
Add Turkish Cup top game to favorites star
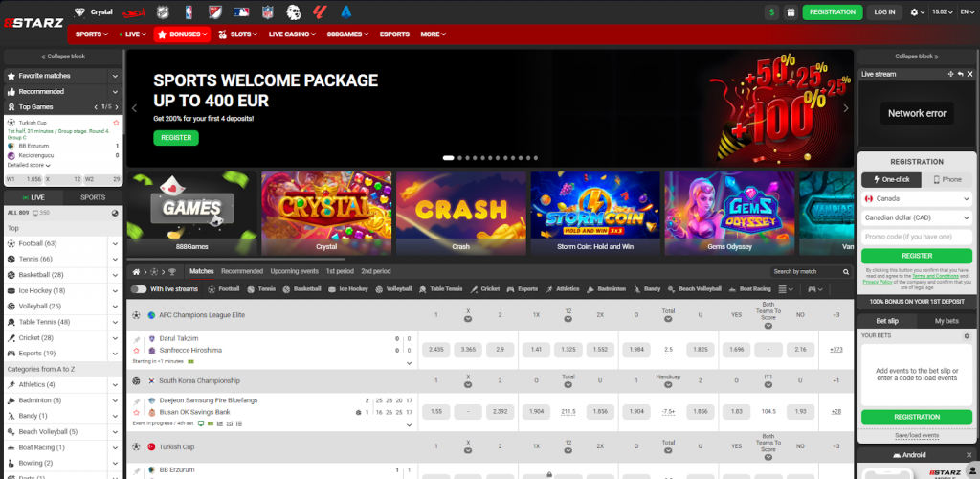pyautogui.click(x=116, y=123)
